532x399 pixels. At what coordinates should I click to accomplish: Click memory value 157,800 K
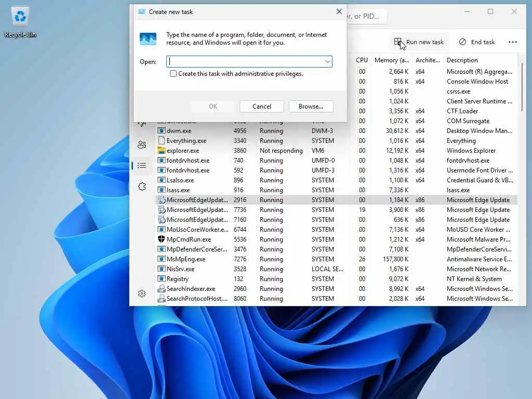point(395,259)
